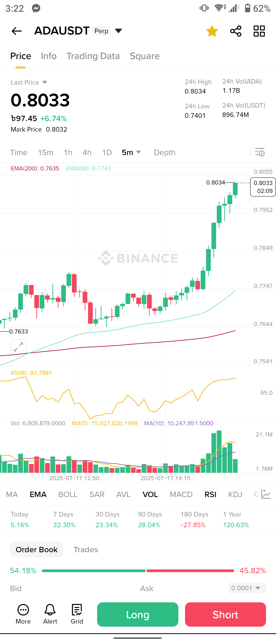Tap the MA(5) volume label
This screenshot has width=276, height=644.
105,423
